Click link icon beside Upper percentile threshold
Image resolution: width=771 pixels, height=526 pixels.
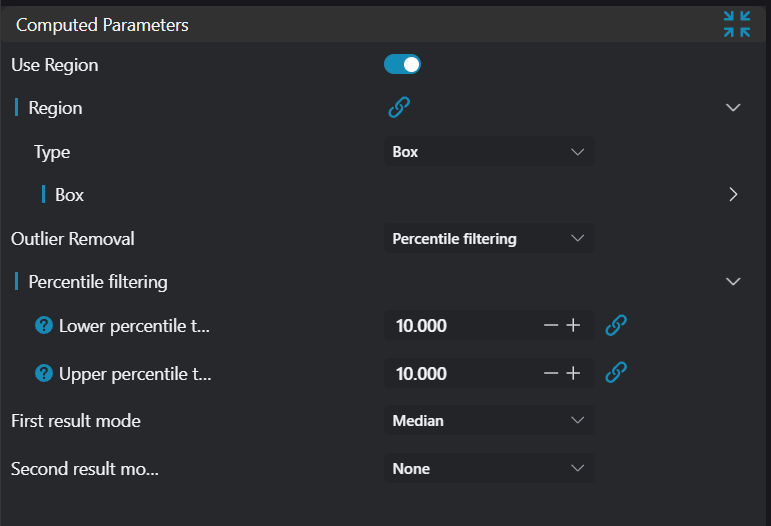(x=617, y=373)
